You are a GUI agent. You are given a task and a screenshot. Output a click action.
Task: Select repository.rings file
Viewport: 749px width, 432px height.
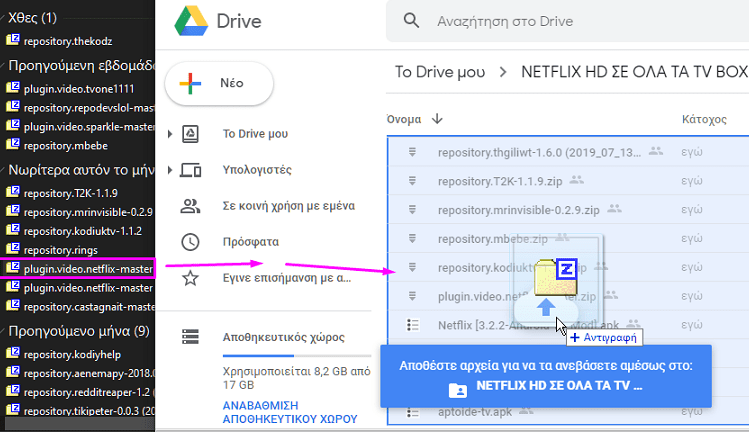coord(60,250)
